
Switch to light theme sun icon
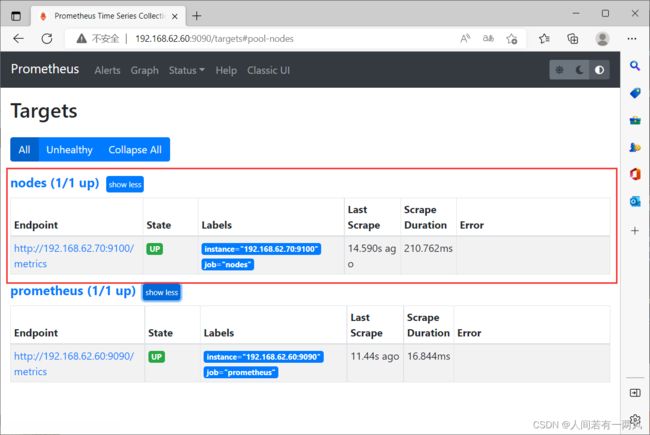(559, 70)
